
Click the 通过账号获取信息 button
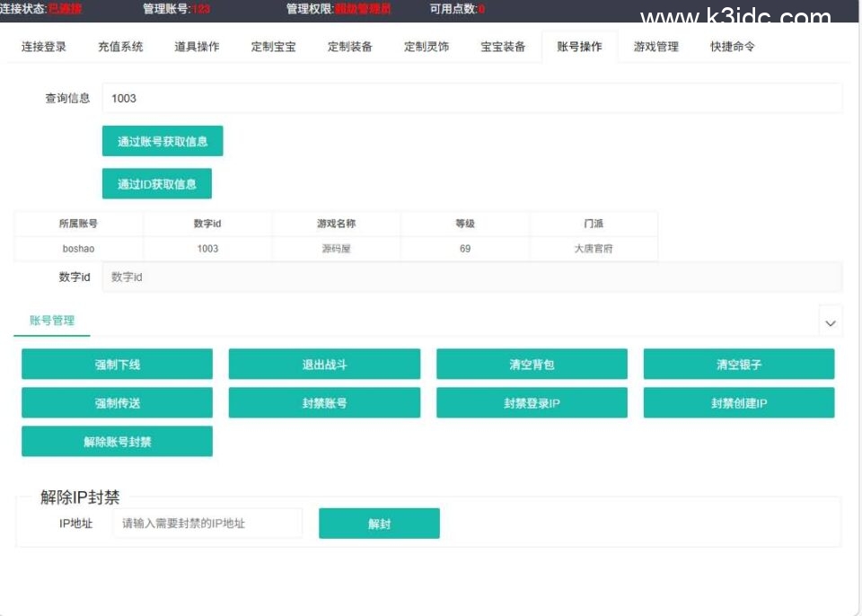tap(163, 141)
